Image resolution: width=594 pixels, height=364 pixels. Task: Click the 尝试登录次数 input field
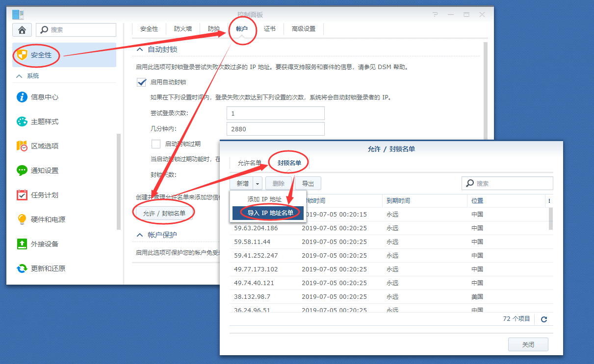(x=275, y=113)
